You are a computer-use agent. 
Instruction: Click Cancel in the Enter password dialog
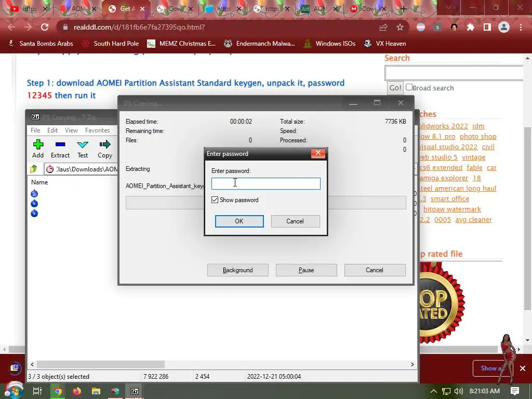coord(295,221)
